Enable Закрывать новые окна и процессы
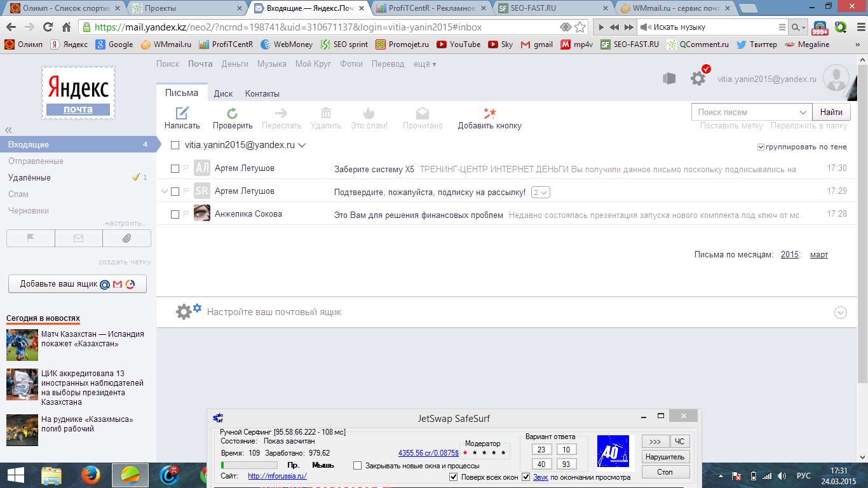The image size is (868, 488). point(357,466)
